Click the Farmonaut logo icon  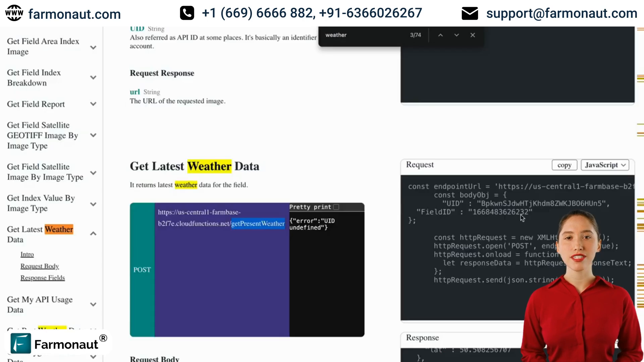tap(20, 344)
